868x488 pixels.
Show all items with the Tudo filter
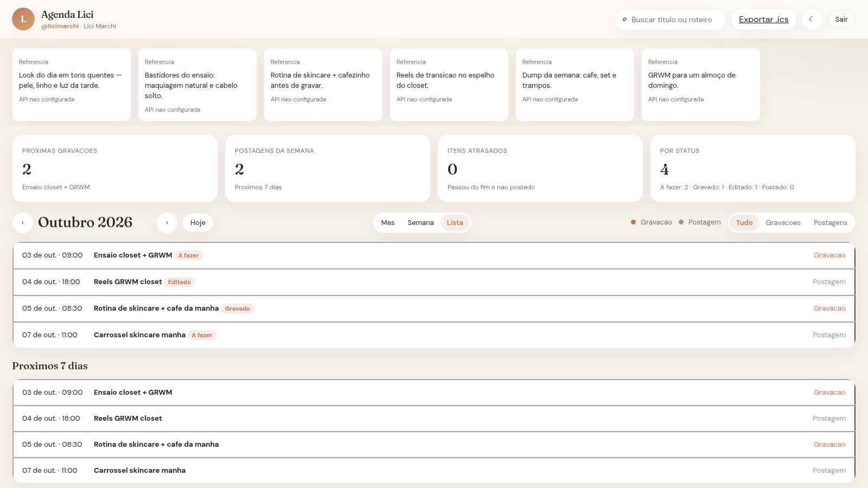tap(744, 223)
